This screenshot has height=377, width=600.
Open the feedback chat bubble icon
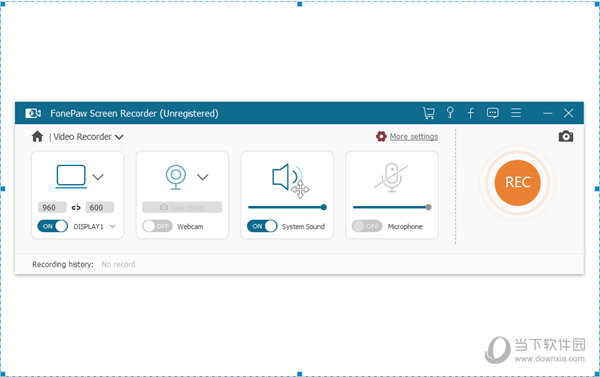coord(492,113)
